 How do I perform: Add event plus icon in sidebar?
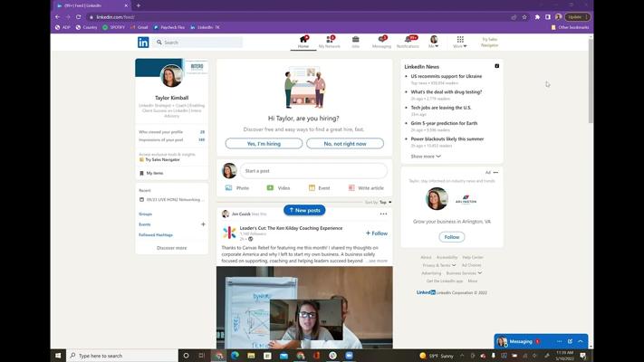click(x=203, y=224)
